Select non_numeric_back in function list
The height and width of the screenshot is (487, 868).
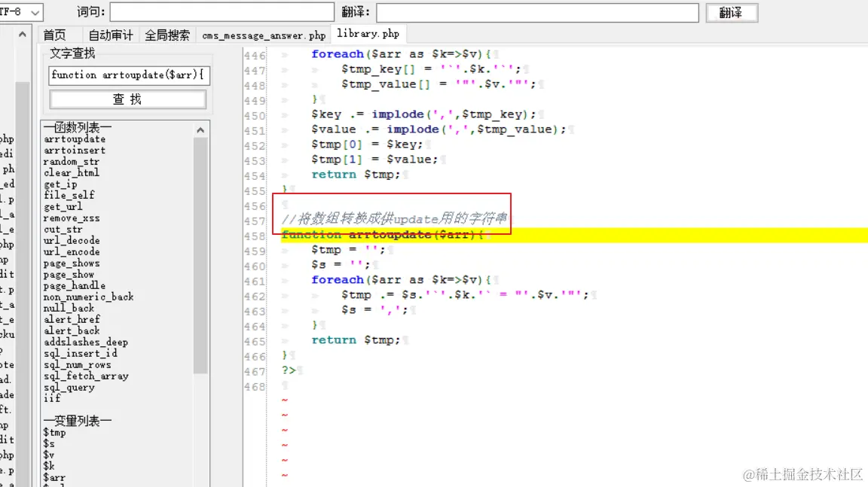point(89,297)
